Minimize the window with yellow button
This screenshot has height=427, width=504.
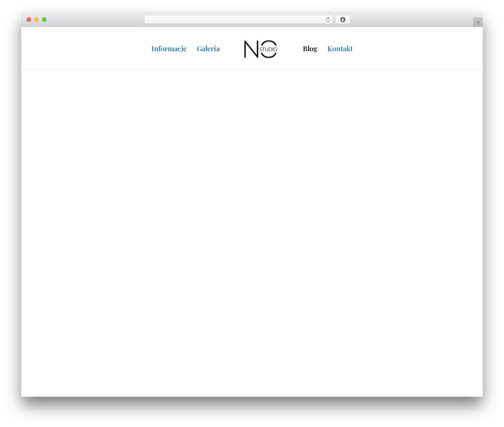[37, 20]
